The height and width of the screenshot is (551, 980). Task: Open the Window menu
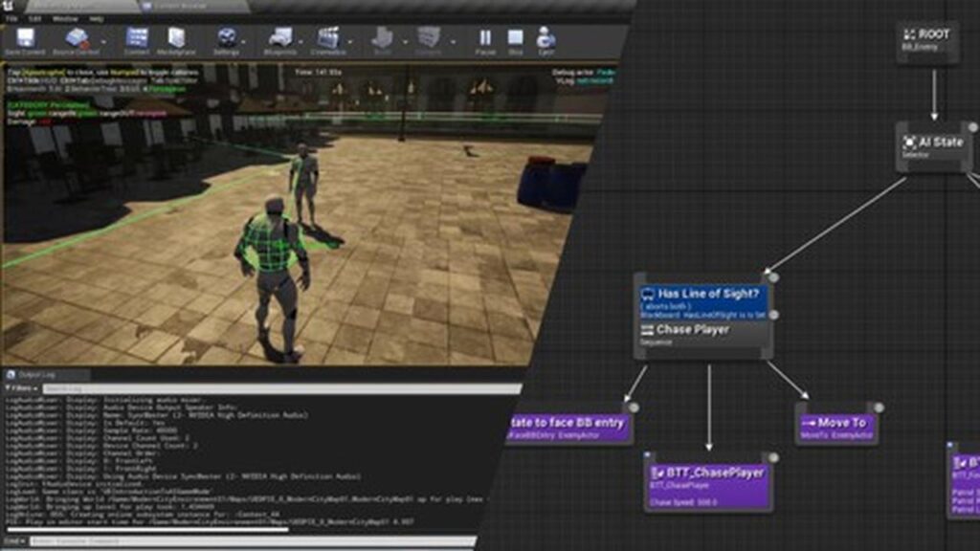pyautogui.click(x=65, y=18)
